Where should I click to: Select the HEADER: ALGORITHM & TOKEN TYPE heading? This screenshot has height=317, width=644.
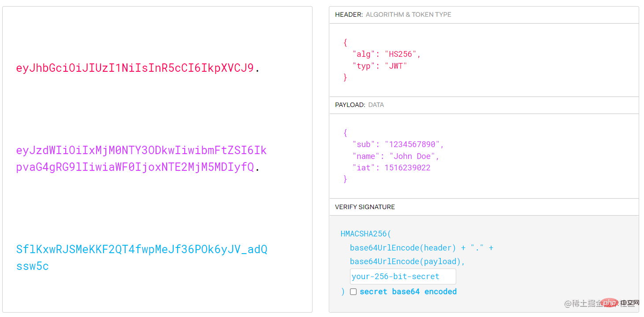(x=393, y=15)
